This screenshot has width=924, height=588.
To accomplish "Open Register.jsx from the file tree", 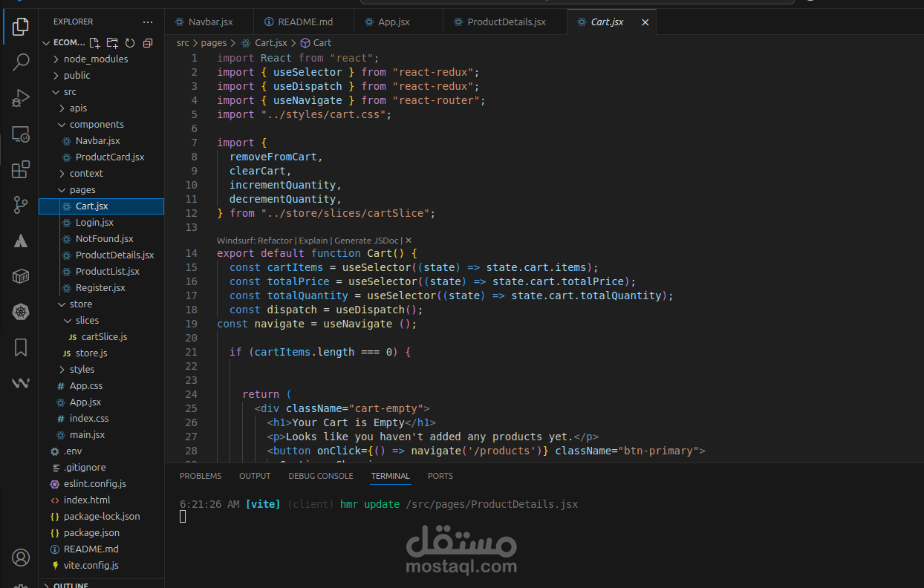I will (101, 287).
